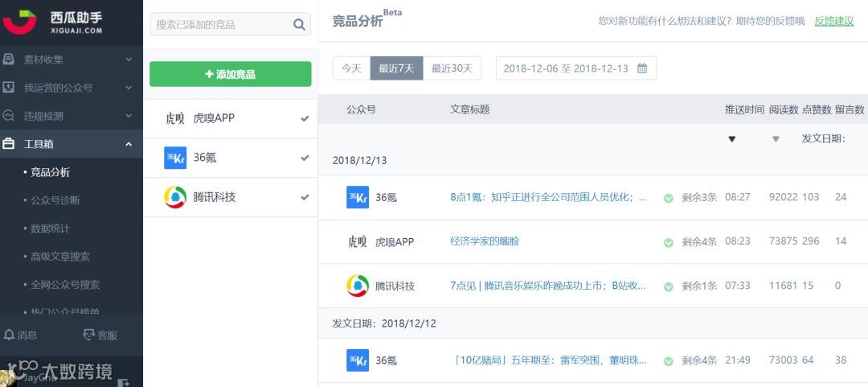Open 高级文章搜索 in sidebar

(60, 257)
